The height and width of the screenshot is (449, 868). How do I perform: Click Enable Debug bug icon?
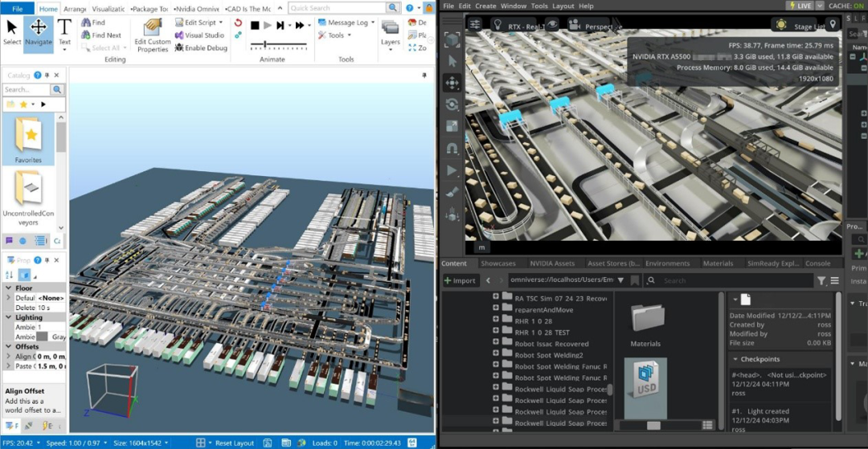(201, 47)
